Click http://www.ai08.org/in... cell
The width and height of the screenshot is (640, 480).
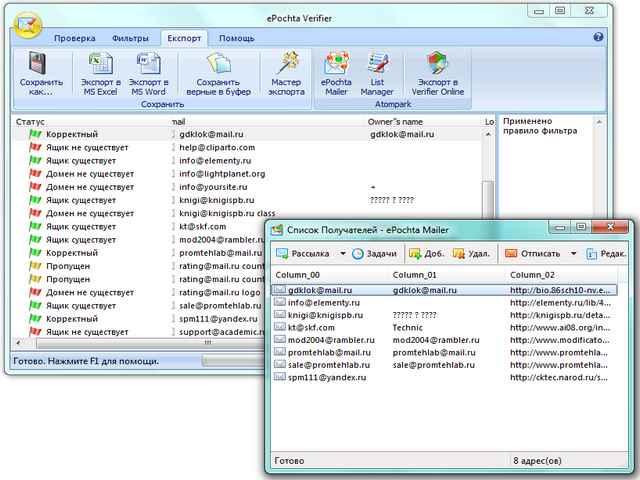point(560,327)
